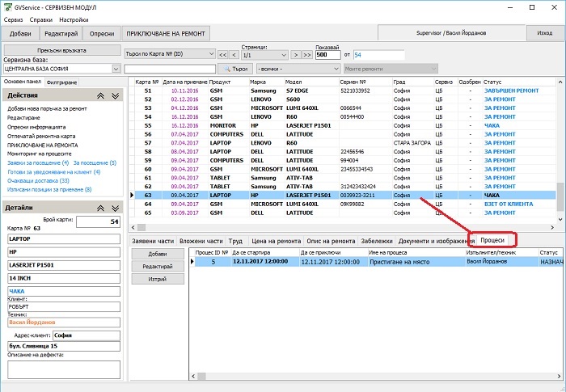
Task: Open Заявки за посещение (4) link
Action: [x=38, y=162]
